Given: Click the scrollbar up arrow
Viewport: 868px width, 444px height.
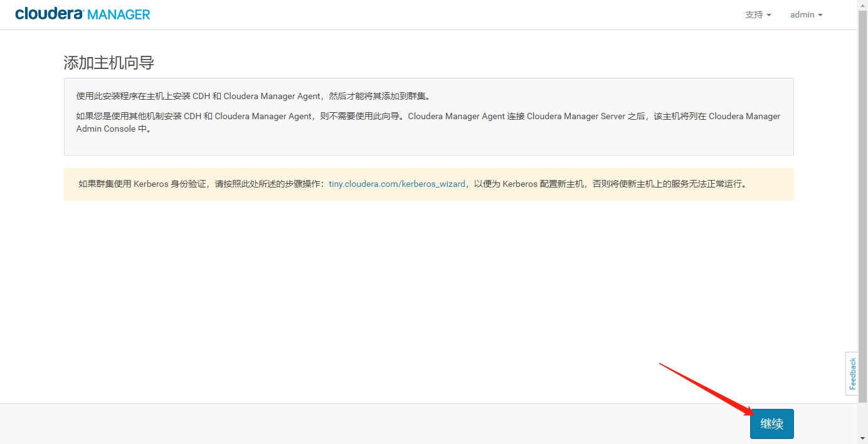Looking at the screenshot, I should tap(863, 4).
